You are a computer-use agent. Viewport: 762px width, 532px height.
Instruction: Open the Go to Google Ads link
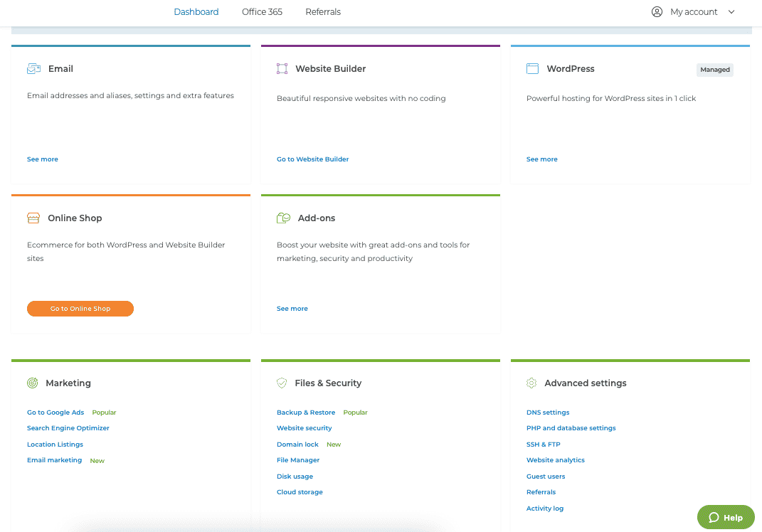pos(55,413)
